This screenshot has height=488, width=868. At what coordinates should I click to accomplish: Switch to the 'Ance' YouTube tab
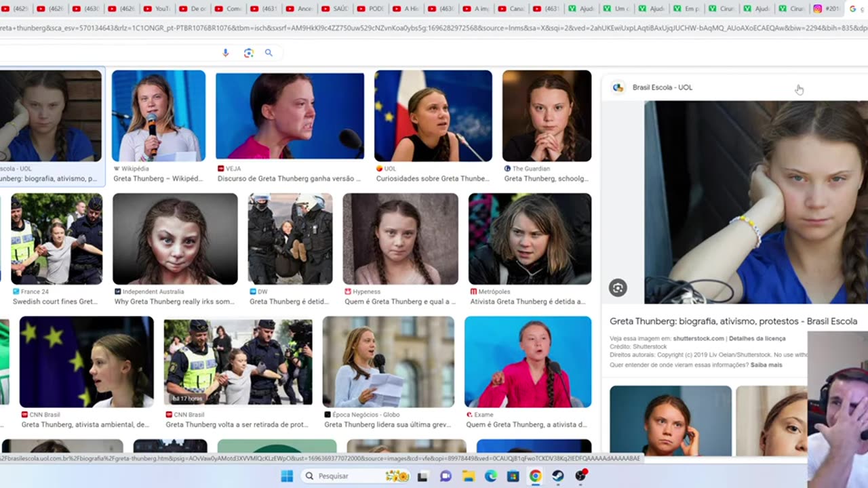point(300,9)
